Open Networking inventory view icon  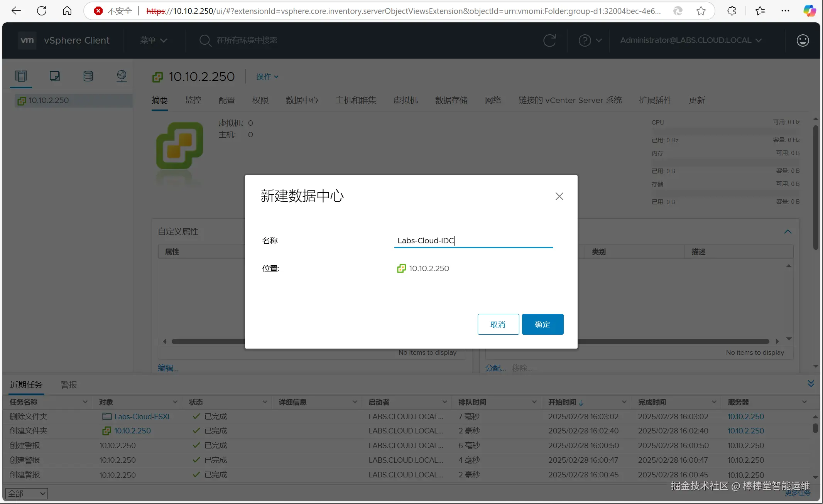tap(122, 76)
